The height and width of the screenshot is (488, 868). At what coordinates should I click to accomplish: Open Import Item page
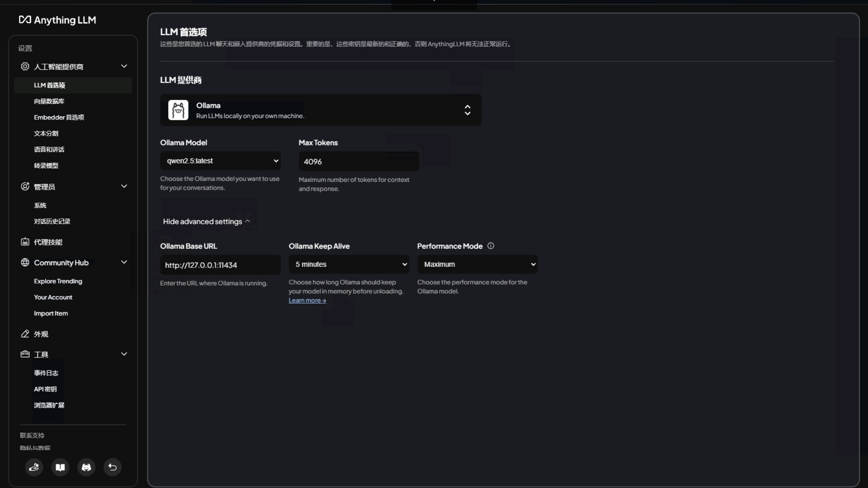coord(51,313)
